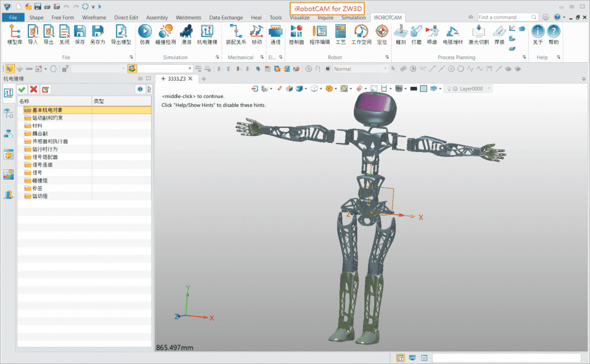Switch to the Assembly ribbon tab

pyautogui.click(x=157, y=17)
